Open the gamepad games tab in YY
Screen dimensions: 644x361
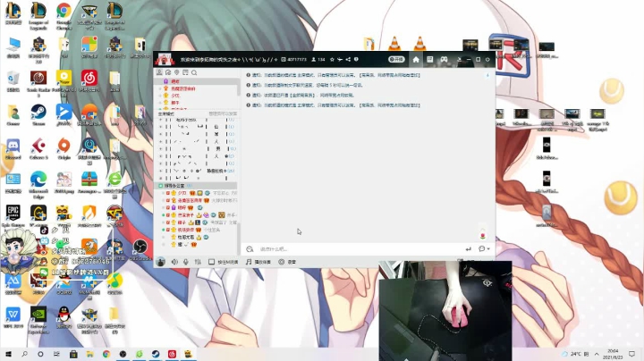pos(444,60)
